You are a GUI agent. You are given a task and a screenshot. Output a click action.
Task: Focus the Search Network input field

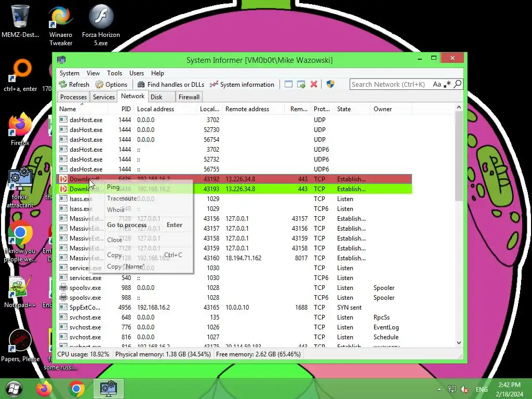click(x=390, y=84)
